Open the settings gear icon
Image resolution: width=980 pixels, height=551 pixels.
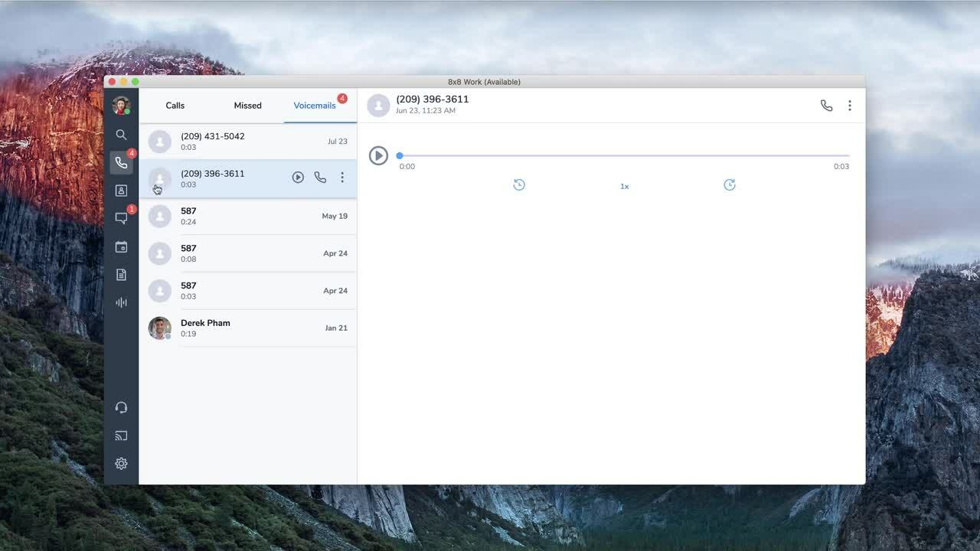pyautogui.click(x=121, y=464)
